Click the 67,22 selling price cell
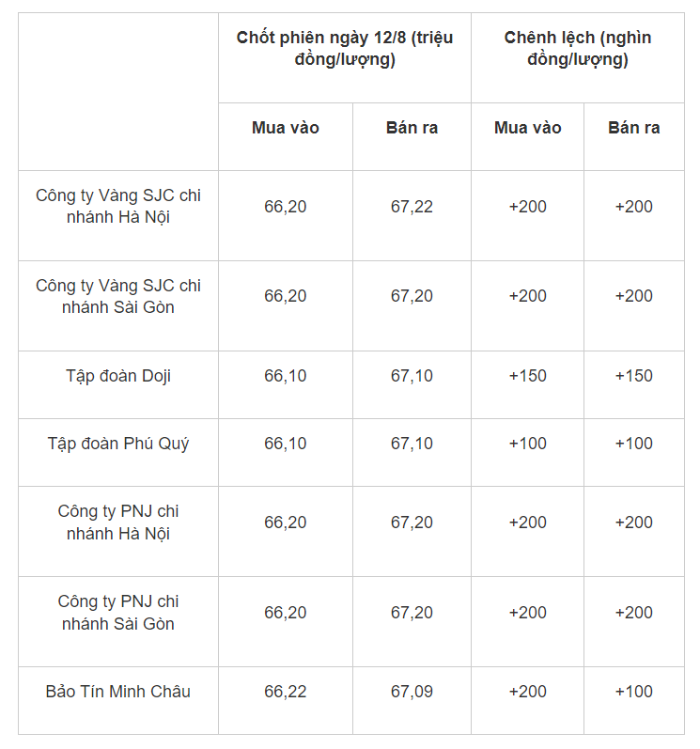Image resolution: width=700 pixels, height=749 pixels. pyautogui.click(x=412, y=215)
